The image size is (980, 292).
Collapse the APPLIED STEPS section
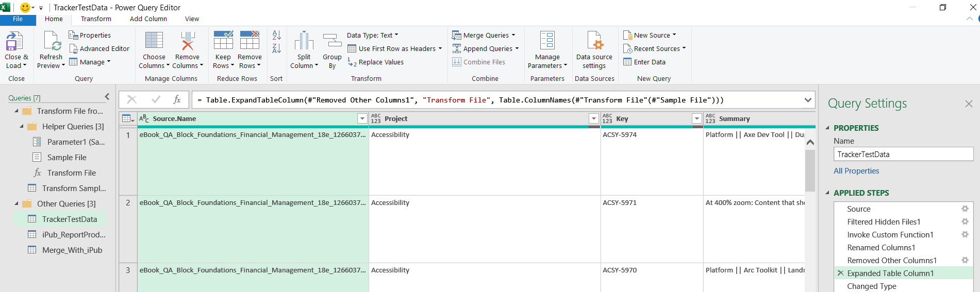[x=828, y=193]
